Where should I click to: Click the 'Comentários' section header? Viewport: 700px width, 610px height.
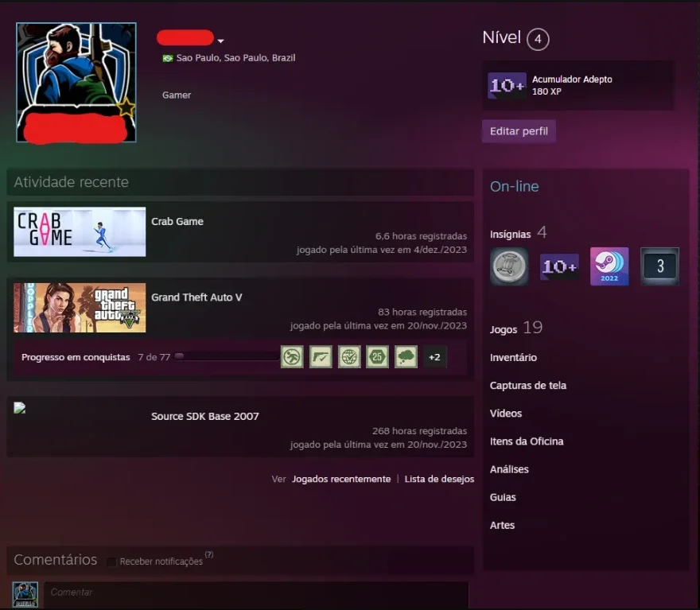(56, 560)
